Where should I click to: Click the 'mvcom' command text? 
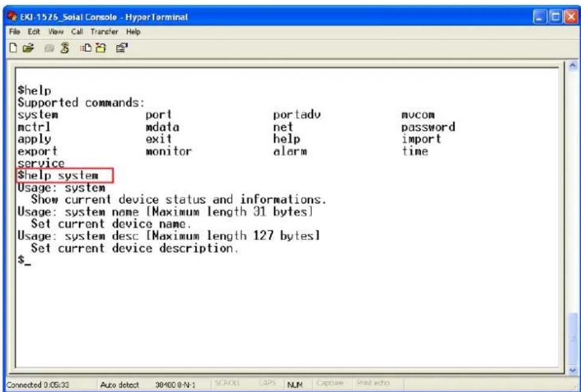point(418,115)
